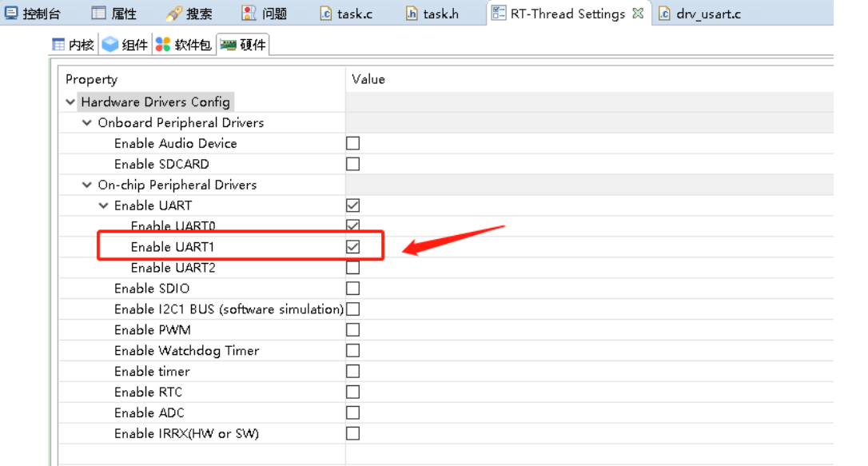Viewport: 868px width, 466px height.
Task: Check the Enable SDIO checkbox
Action: pyautogui.click(x=352, y=289)
